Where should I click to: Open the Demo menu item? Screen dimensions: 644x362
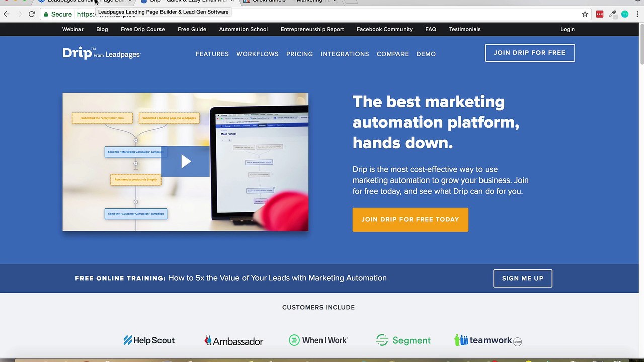pyautogui.click(x=426, y=54)
